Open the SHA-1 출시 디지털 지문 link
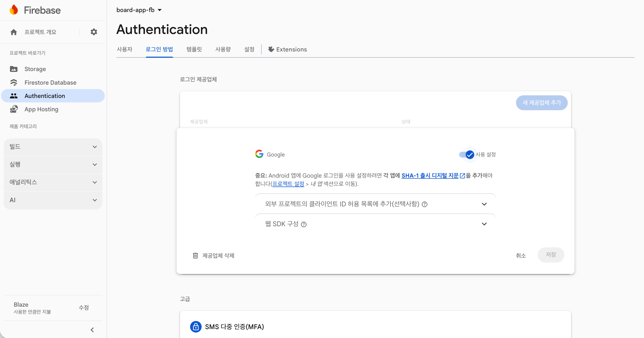This screenshot has height=338, width=644. click(x=430, y=176)
